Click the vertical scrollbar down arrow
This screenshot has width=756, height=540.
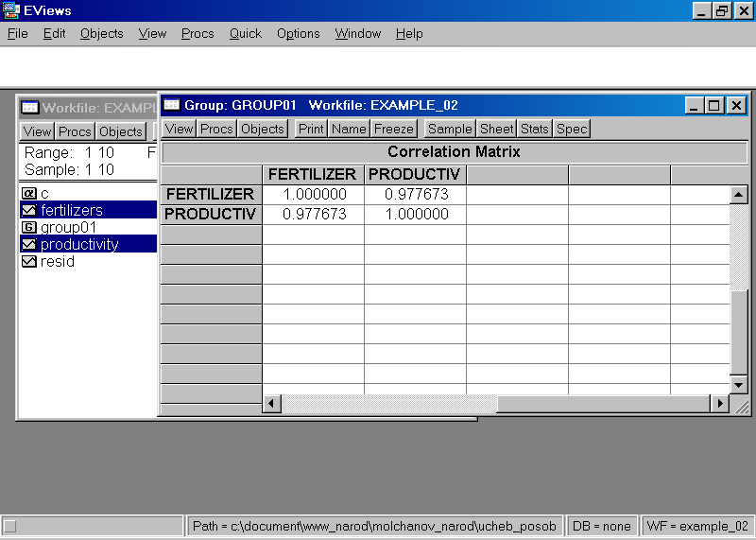739,385
